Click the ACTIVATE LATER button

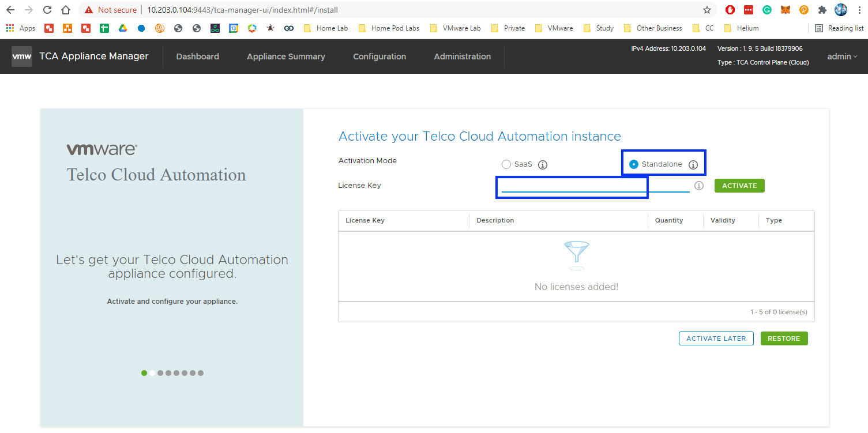716,338
